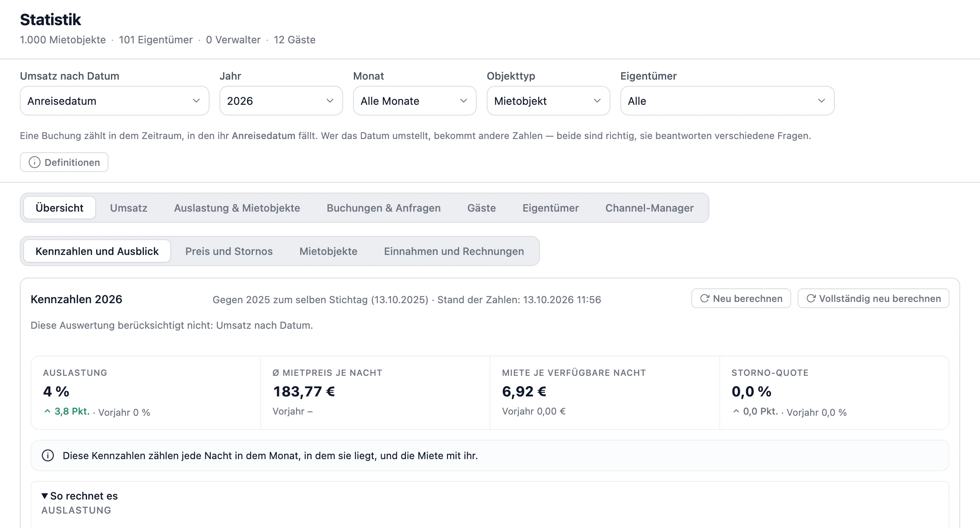Viewport: 980px width, 528px height.
Task: Open the Monat dropdown showing Alle Monate
Action: (x=415, y=101)
